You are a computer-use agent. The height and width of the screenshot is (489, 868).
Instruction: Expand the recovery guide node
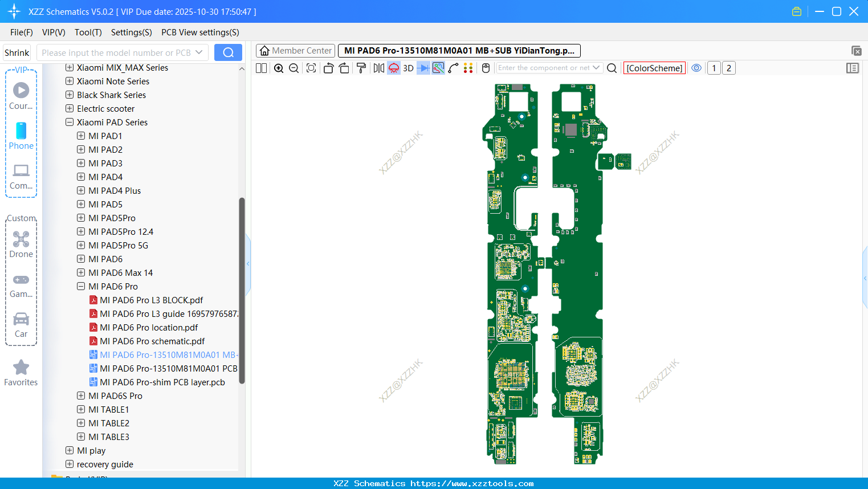click(70, 464)
